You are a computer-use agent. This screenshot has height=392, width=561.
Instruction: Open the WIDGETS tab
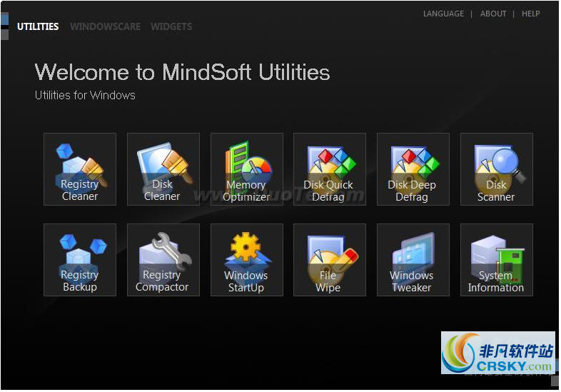[x=171, y=26]
